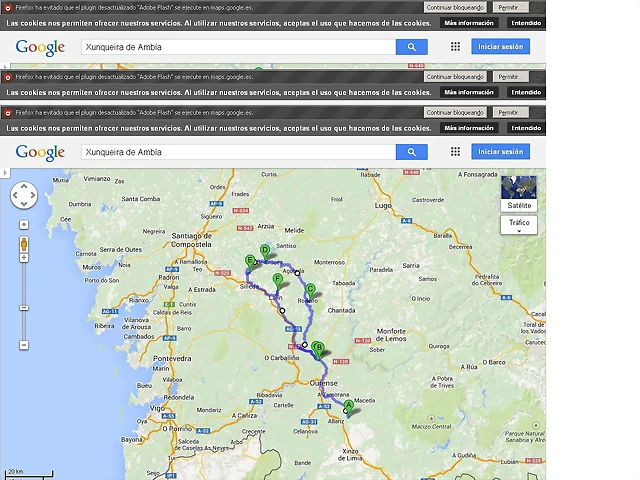Click route marker E on the map
The height and width of the screenshot is (480, 640).
coord(250,262)
